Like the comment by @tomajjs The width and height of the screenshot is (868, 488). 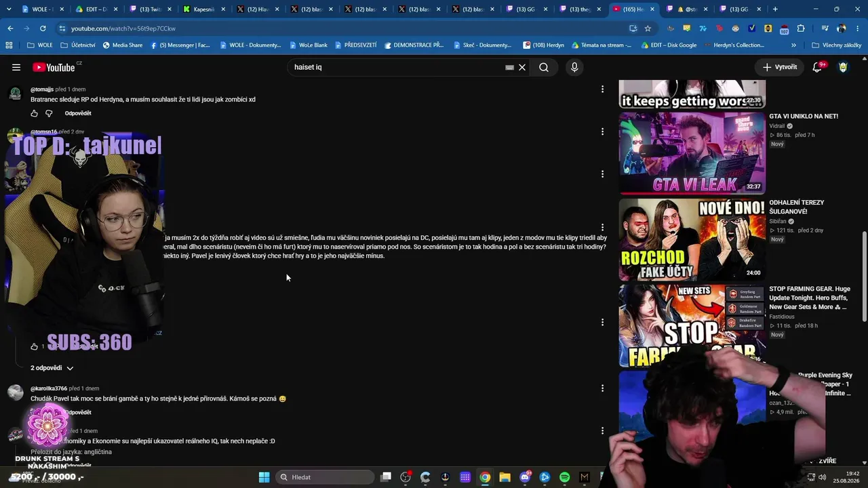pyautogui.click(x=35, y=113)
